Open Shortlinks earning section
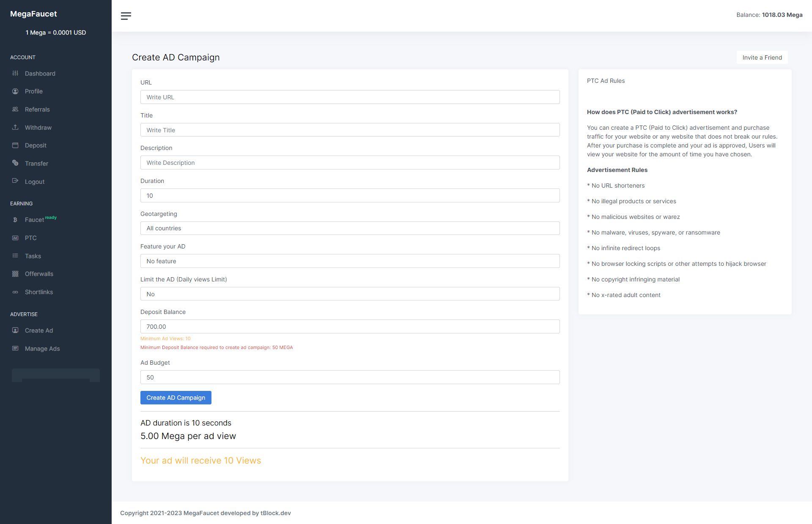 click(x=38, y=292)
